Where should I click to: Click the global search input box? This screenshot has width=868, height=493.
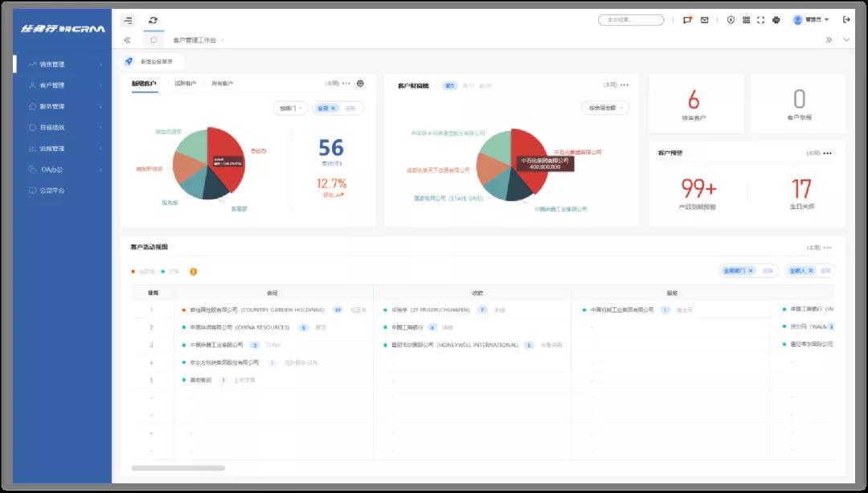[x=631, y=20]
